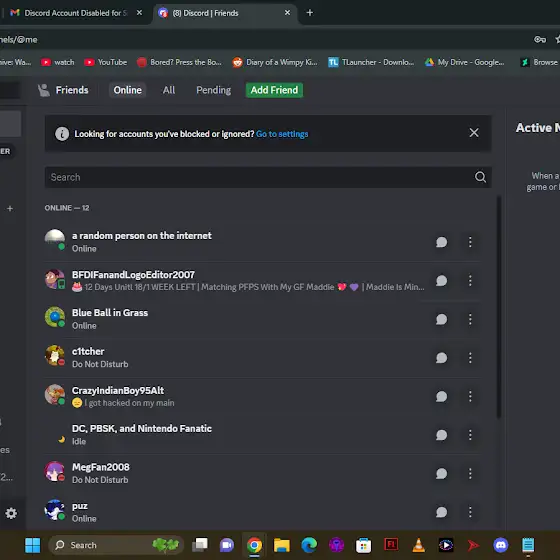The image size is (560, 560).
Task: Open the Windows Start menu
Action: click(x=32, y=545)
